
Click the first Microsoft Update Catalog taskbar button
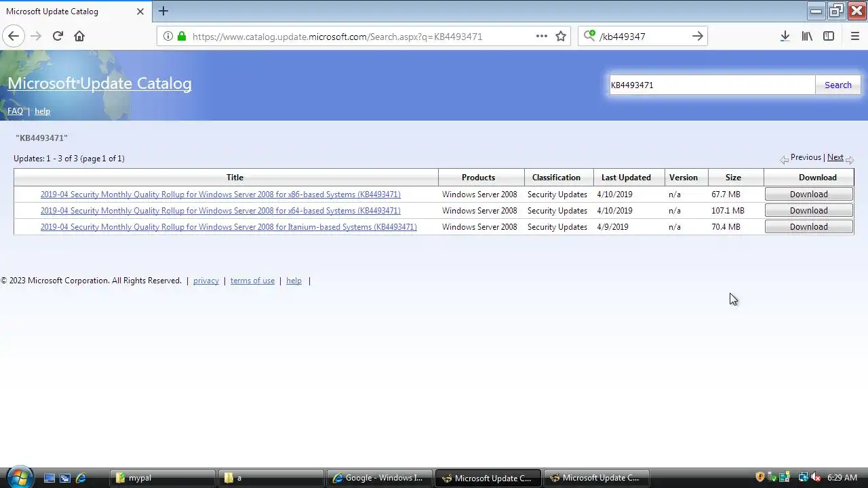click(x=488, y=478)
